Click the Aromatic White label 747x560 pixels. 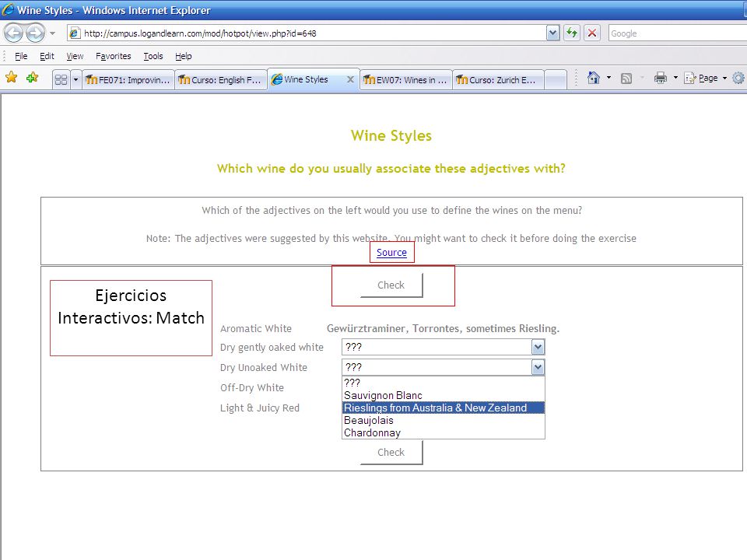coord(256,328)
